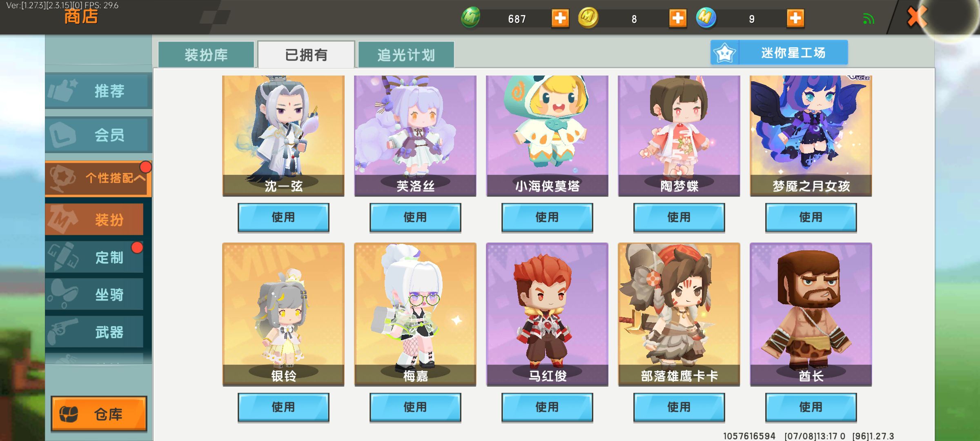Screen dimensions: 980x441
Task: Switch to the 装扮库 tab
Action: tap(206, 55)
